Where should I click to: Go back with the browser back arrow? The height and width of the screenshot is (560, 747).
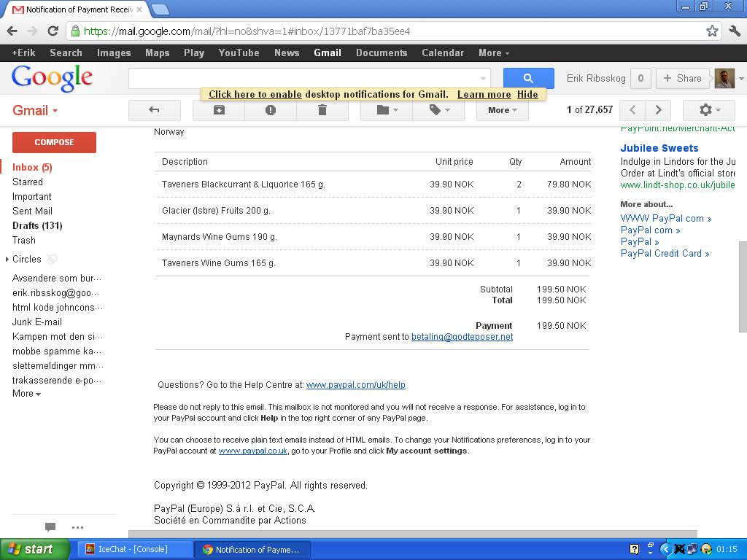[12, 31]
